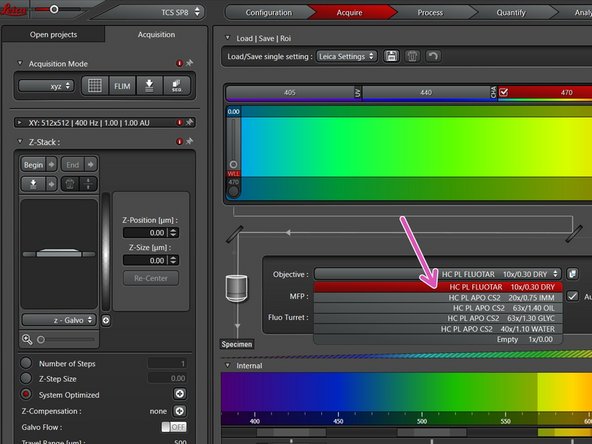The height and width of the screenshot is (444, 592).
Task: Adjust the zoom slider beside magnifier
Action: click(66, 340)
